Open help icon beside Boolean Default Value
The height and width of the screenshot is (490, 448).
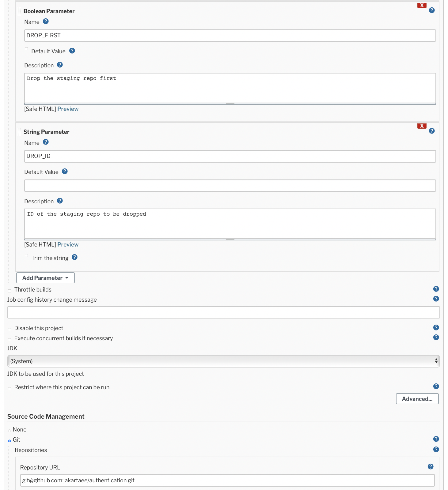click(x=72, y=51)
